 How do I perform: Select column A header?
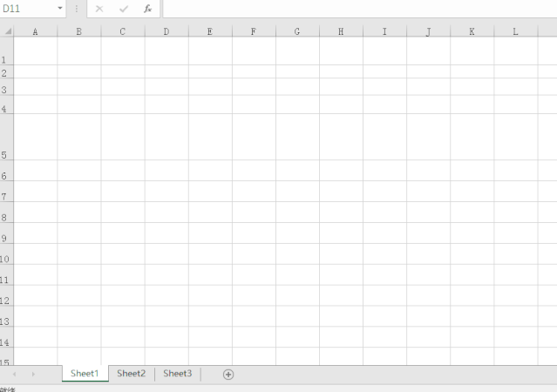coord(36,31)
